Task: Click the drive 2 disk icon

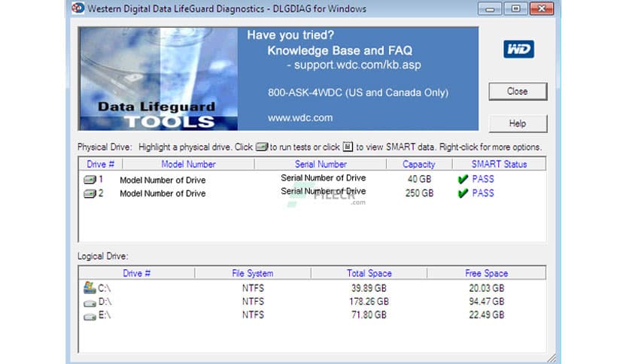Action: coord(90,193)
